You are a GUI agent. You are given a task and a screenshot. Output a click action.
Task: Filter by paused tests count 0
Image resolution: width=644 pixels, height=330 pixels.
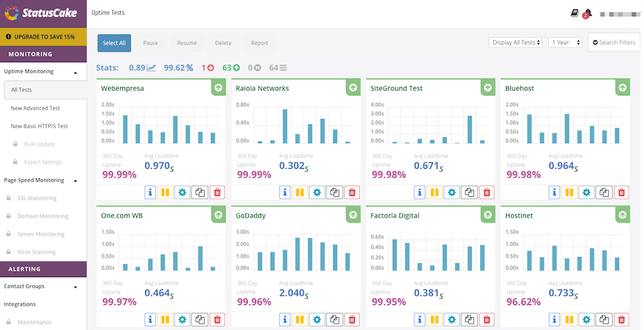[255, 68]
